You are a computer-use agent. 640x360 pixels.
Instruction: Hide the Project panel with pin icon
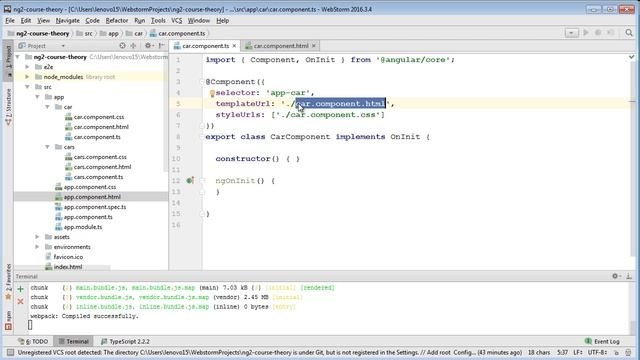point(162,46)
